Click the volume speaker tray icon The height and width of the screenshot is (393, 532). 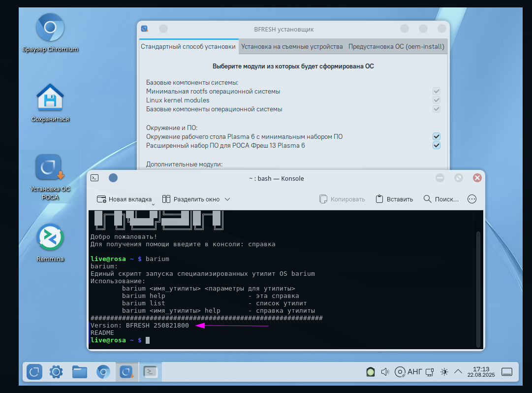coord(385,372)
